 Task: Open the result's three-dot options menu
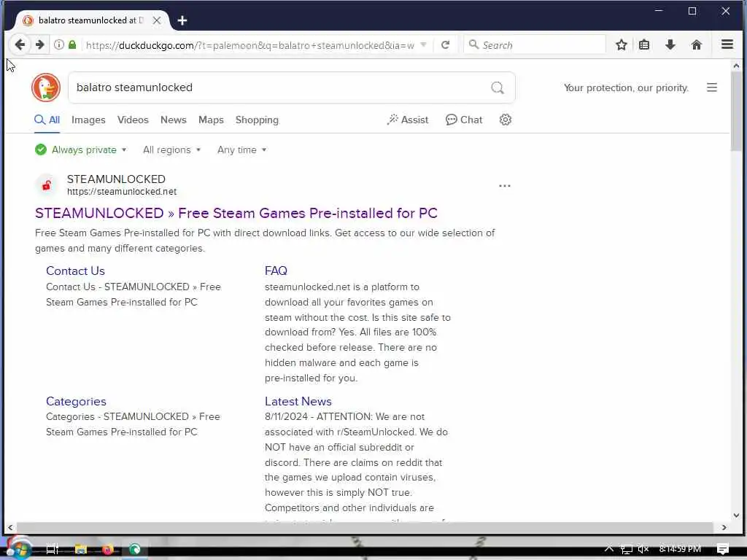[x=505, y=186]
